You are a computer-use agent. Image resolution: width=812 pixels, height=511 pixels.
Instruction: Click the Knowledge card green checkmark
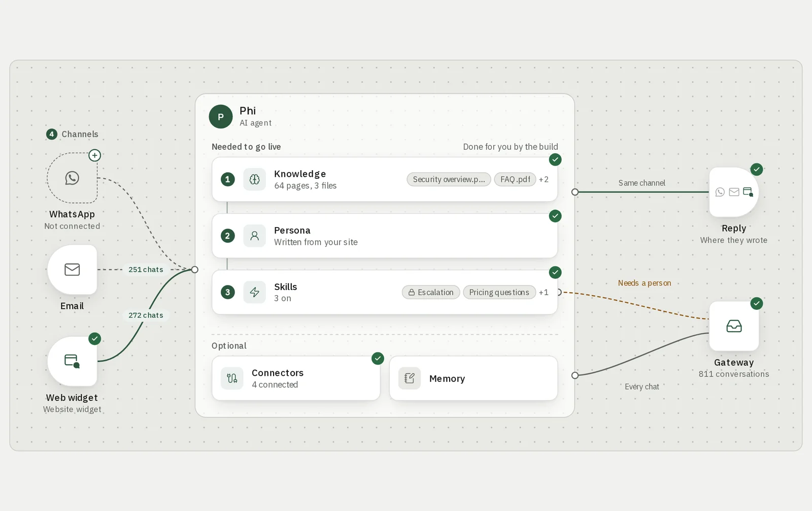(555, 159)
